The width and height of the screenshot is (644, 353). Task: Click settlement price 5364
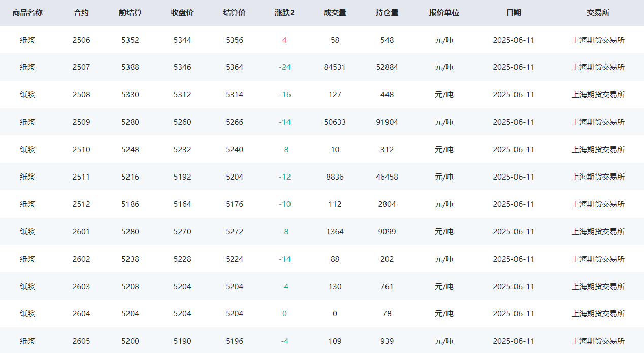[234, 67]
